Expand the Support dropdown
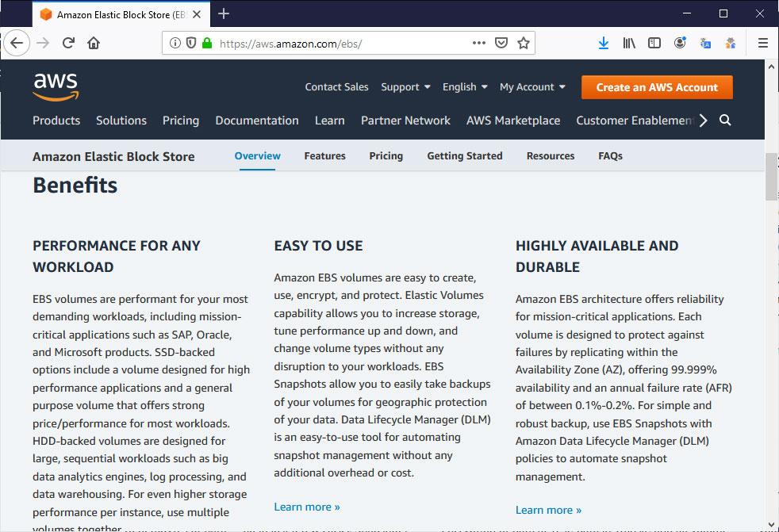Image resolution: width=779 pixels, height=532 pixels. point(405,87)
